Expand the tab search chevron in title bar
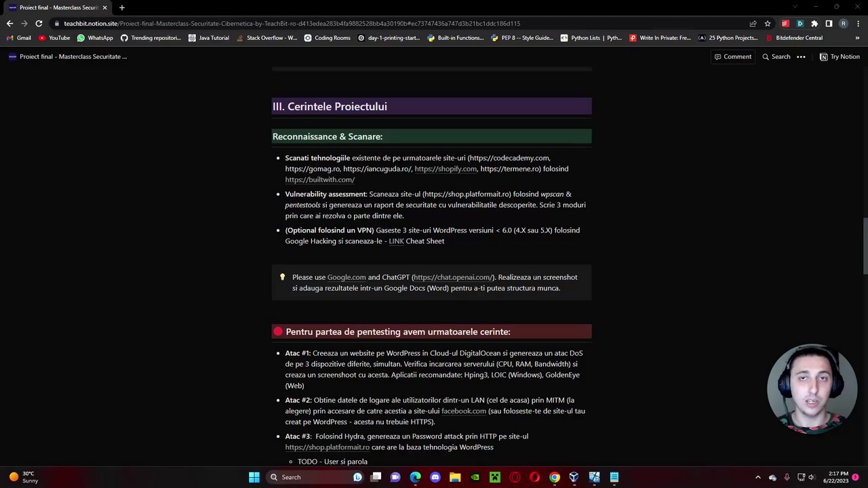Viewport: 868px width, 488px height. point(795,7)
